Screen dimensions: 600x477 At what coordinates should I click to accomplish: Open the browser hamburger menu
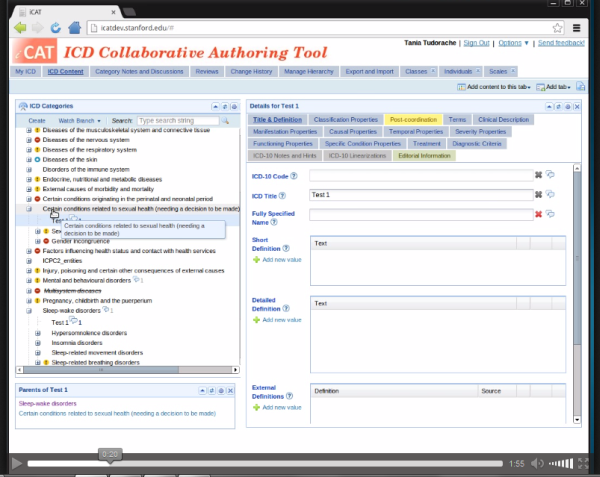[577, 28]
